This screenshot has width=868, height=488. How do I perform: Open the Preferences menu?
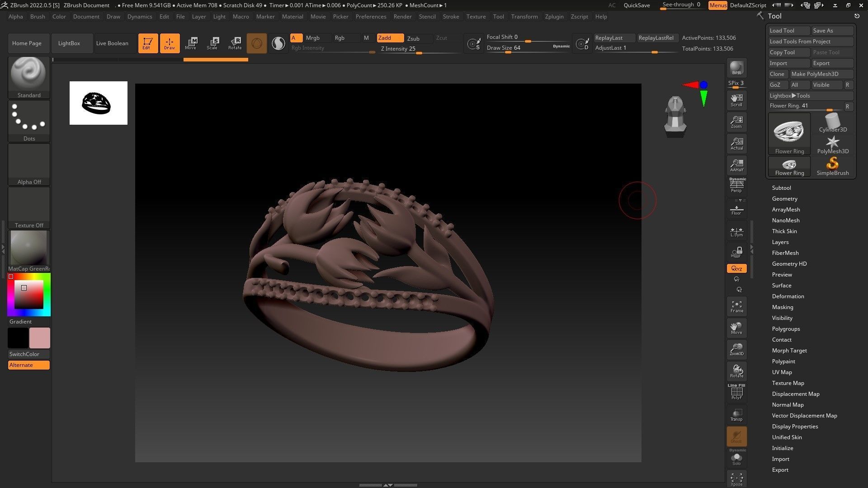(x=371, y=16)
